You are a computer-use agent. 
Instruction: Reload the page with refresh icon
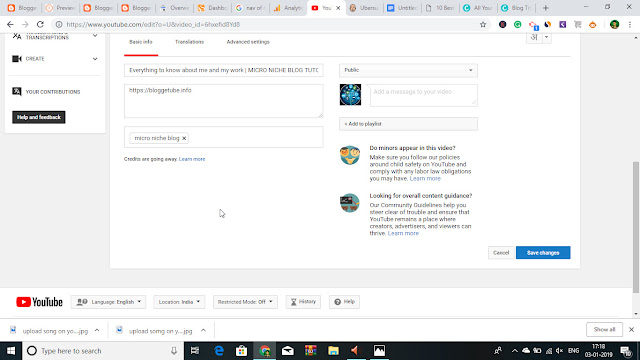[x=40, y=24]
